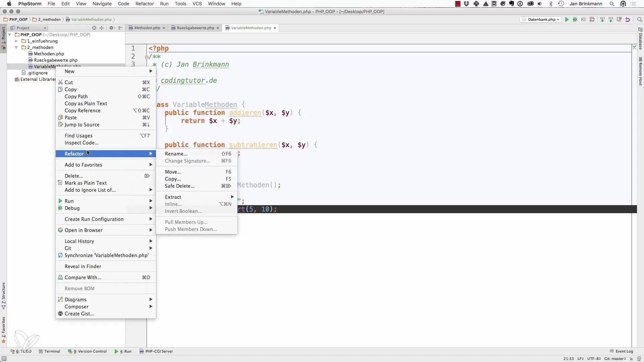Image resolution: width=644 pixels, height=362 pixels.
Task: Click Create Gist... menu item
Action: point(106,313)
